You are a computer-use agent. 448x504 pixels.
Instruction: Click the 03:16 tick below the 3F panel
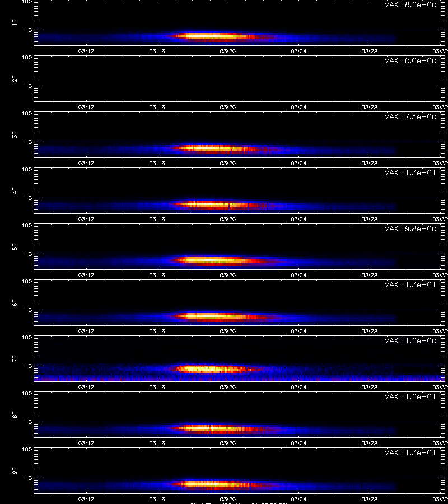click(x=157, y=163)
